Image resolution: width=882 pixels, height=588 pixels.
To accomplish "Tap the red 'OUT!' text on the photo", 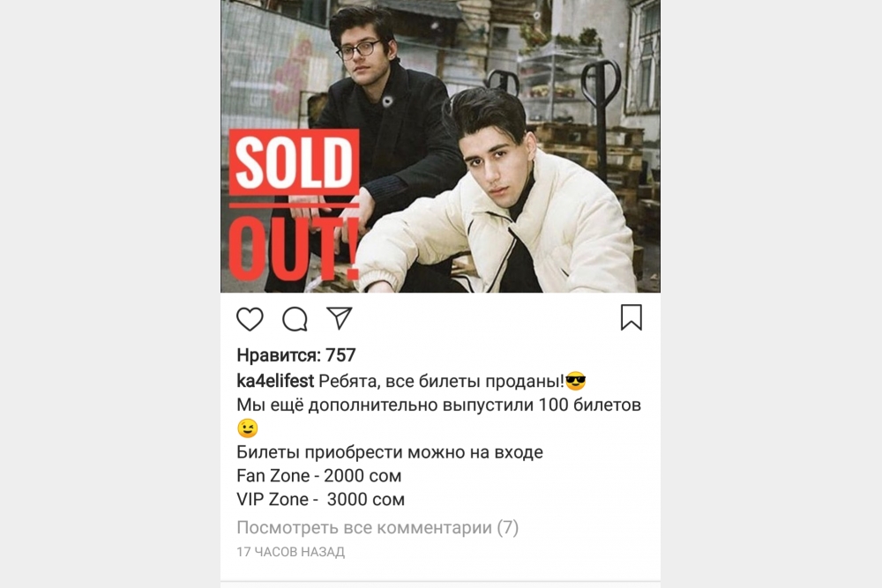I will [x=293, y=247].
